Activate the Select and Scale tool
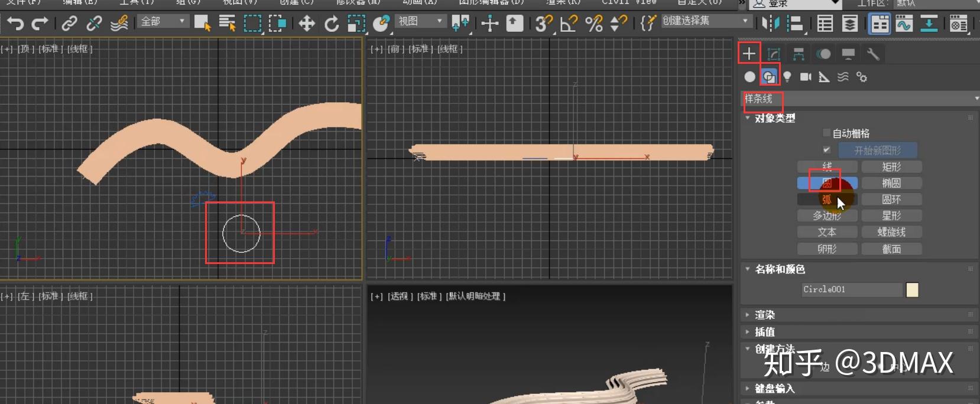The height and width of the screenshot is (404, 980). 356,24
